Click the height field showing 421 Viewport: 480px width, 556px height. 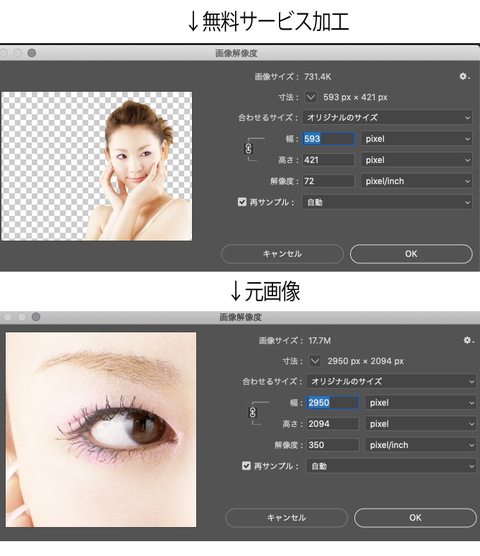click(328, 160)
